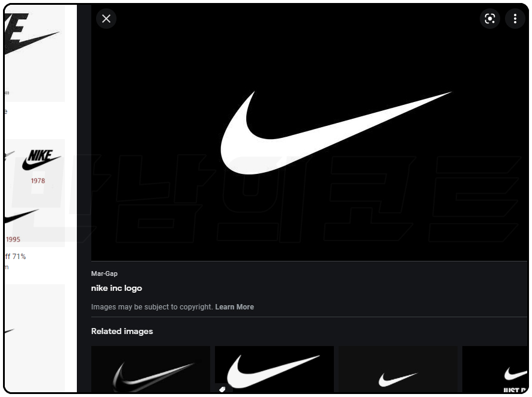Image resolution: width=532 pixels, height=397 pixels.
Task: Search this image with Lens icon
Action: (x=489, y=19)
